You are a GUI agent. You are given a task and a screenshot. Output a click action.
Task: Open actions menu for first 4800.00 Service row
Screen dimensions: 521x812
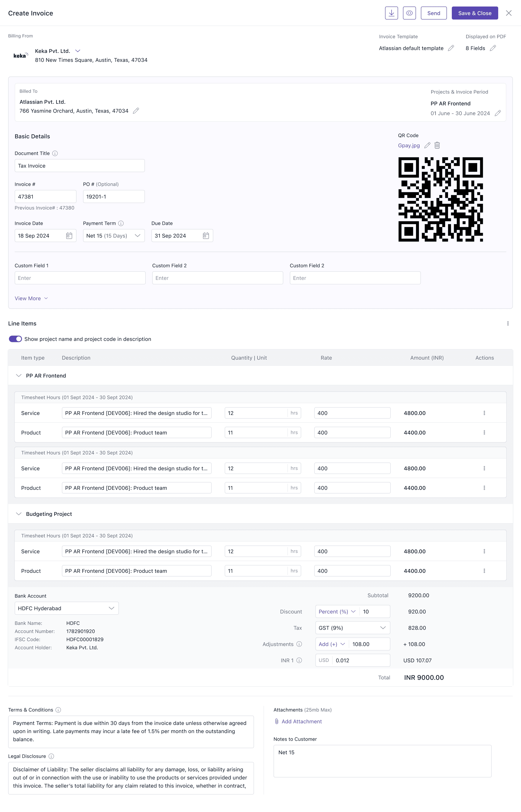pos(484,413)
